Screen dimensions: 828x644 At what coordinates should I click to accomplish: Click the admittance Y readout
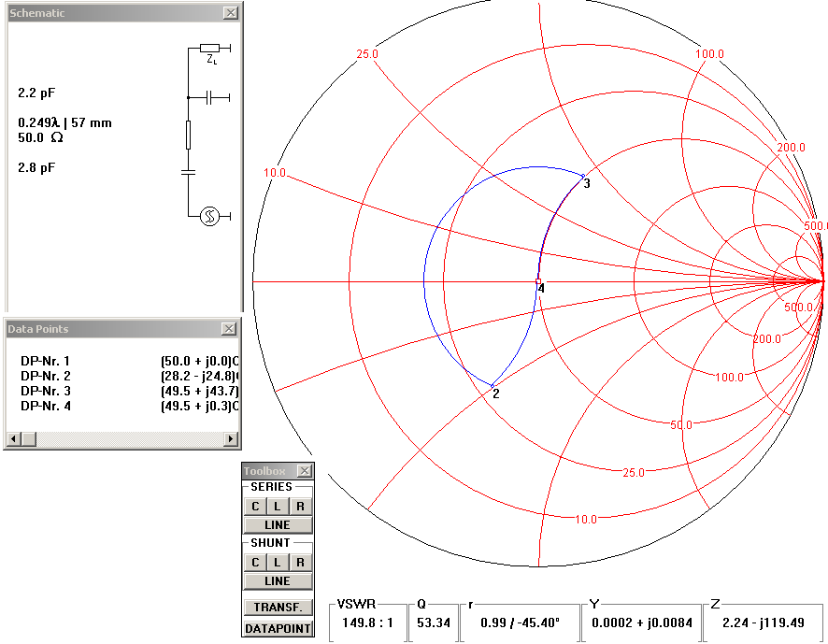(x=642, y=623)
